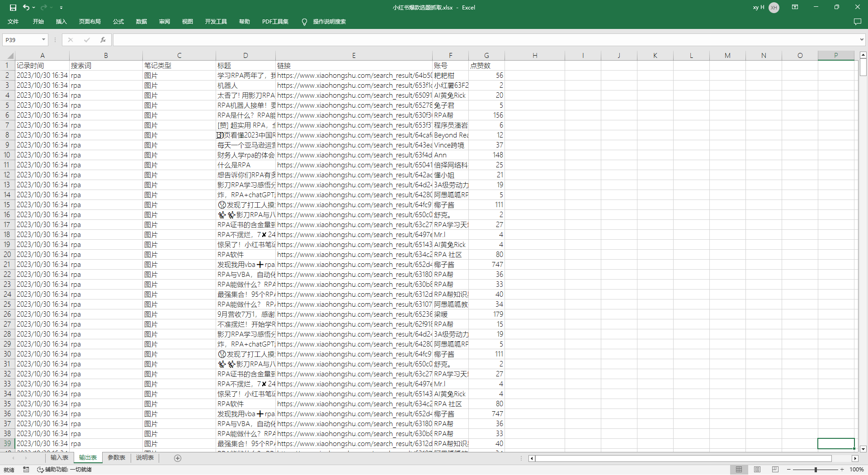The height and width of the screenshot is (475, 868).
Task: Open the 公式 ribbon tab
Action: (118, 22)
